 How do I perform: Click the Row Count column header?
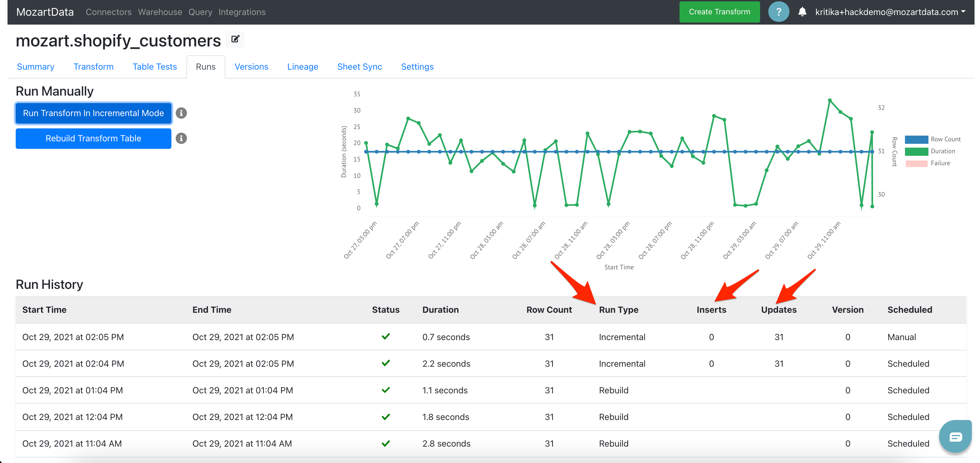[549, 310]
